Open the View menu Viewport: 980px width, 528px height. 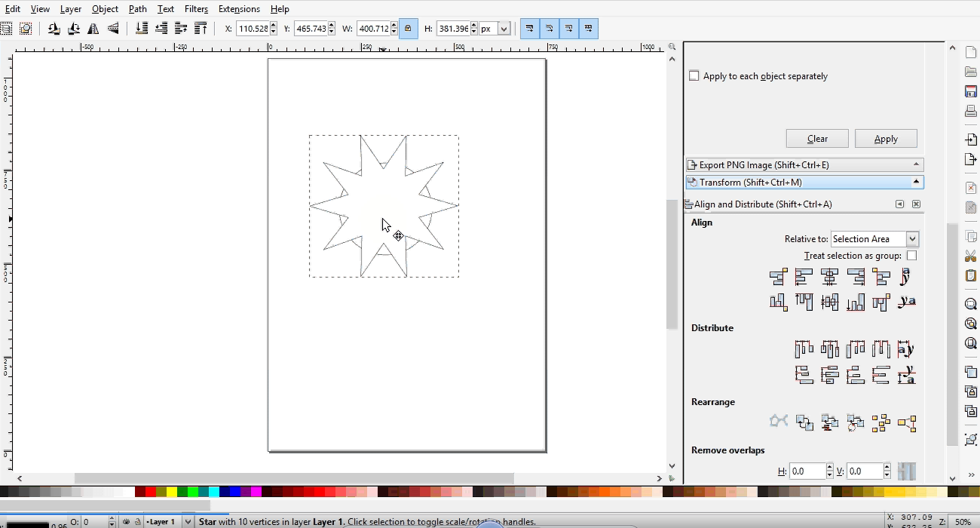[x=40, y=9]
